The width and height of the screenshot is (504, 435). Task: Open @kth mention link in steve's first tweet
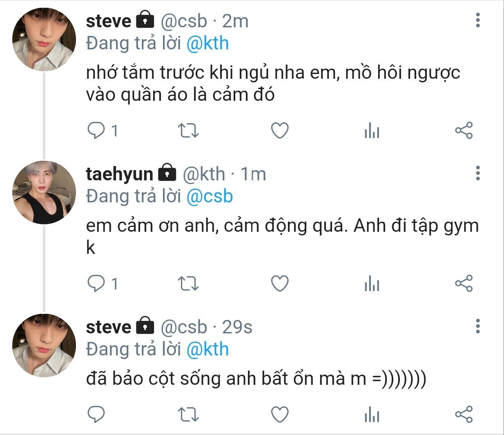(x=207, y=43)
